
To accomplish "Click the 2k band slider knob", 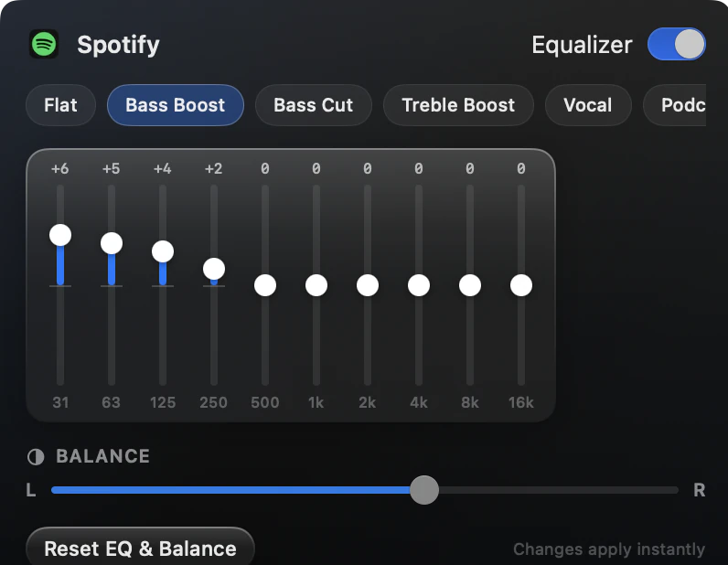I will tap(368, 285).
